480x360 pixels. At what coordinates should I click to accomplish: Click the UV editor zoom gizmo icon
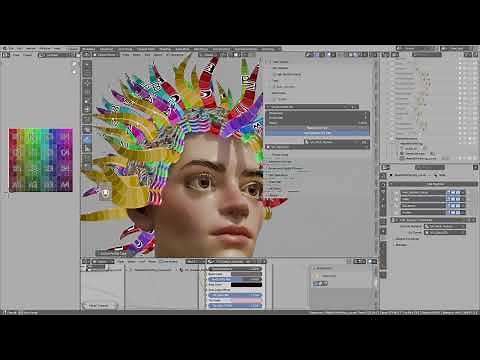[74, 64]
